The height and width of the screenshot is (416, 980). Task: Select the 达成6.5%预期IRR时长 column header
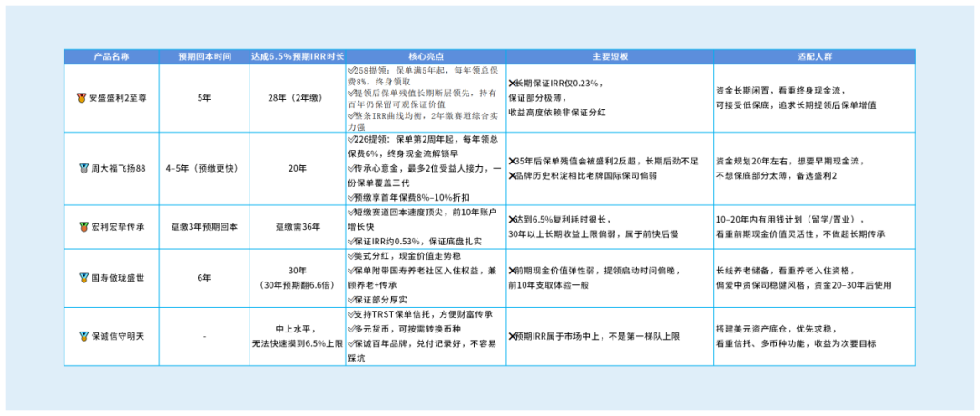click(297, 55)
